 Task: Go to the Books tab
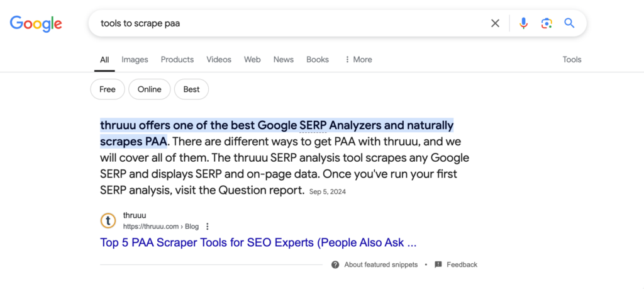click(318, 60)
